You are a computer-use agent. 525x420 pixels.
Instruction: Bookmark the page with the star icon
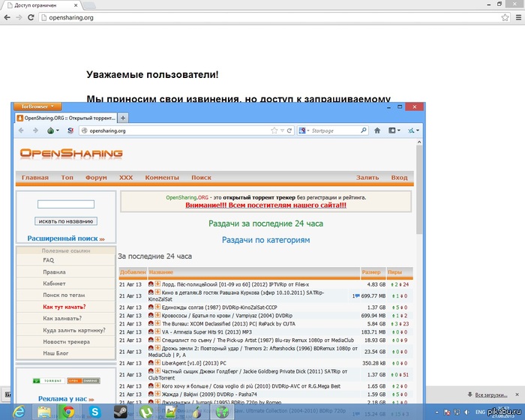[x=274, y=130]
